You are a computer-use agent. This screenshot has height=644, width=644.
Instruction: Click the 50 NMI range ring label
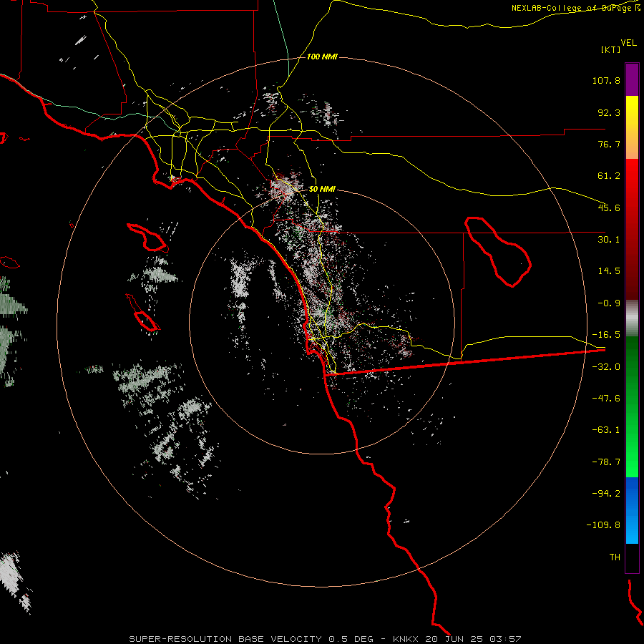point(322,190)
